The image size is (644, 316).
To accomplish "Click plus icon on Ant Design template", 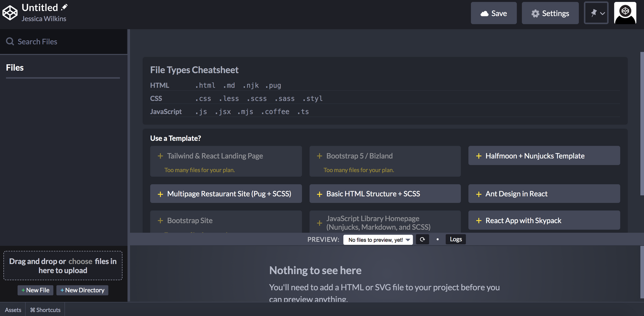I will coord(479,194).
